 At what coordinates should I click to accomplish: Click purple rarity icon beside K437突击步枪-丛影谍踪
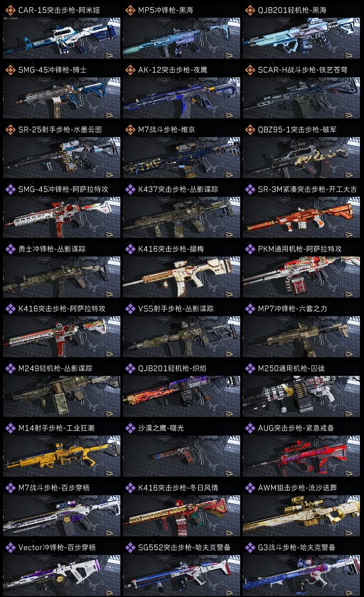point(130,189)
